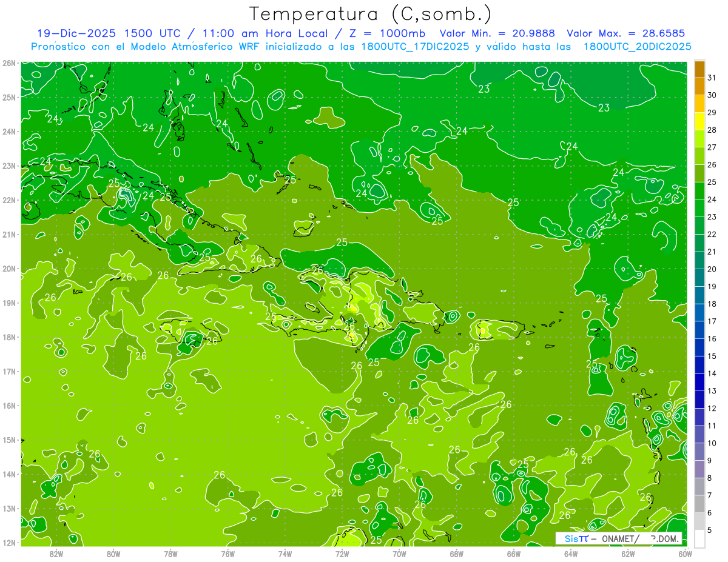Click the "1800UTC_20DIC2025" valid-until time
The width and height of the screenshot is (728, 562).
tap(637, 47)
